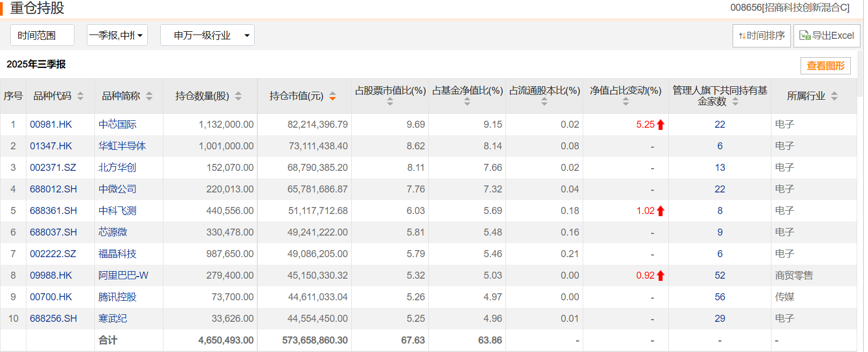Open stock code 688037.SH link
The image size is (868, 352).
[53, 232]
